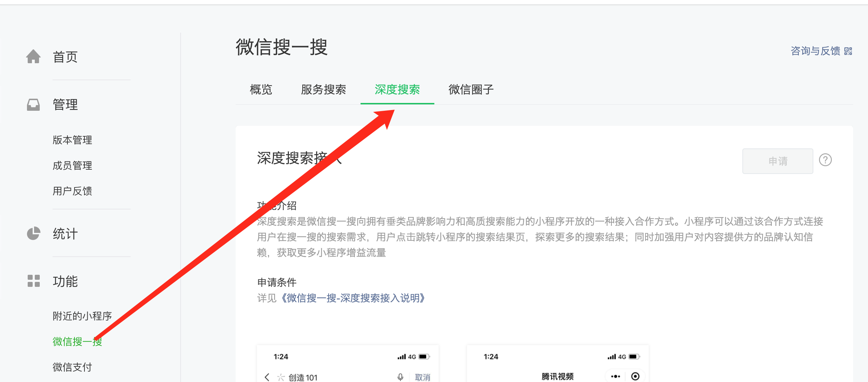Open 微信支付 in the sidebar

(x=72, y=367)
